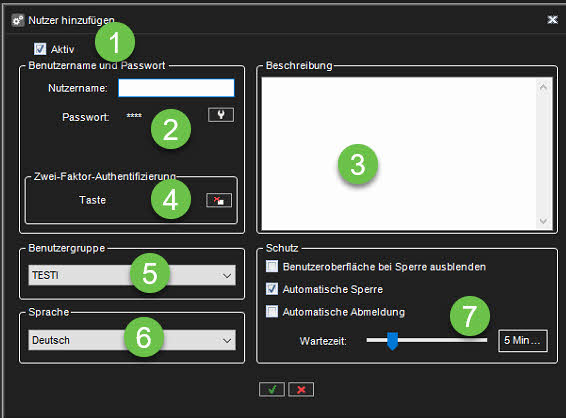Click inside the Beschreibung text area
The height and width of the screenshot is (418, 566).
[399, 154]
